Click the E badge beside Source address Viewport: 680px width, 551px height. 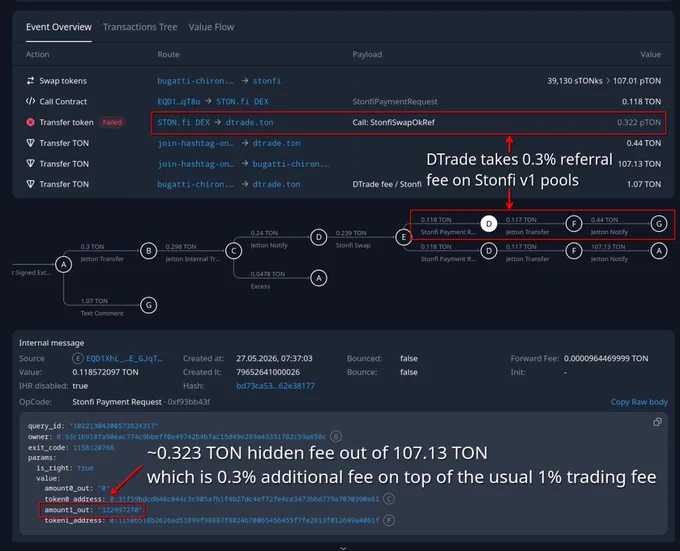[x=78, y=359]
